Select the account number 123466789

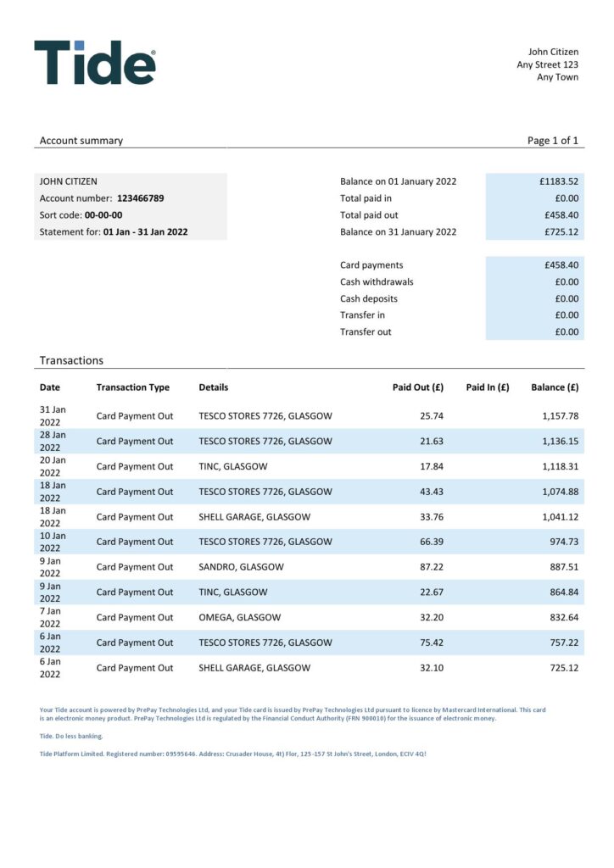(x=140, y=198)
